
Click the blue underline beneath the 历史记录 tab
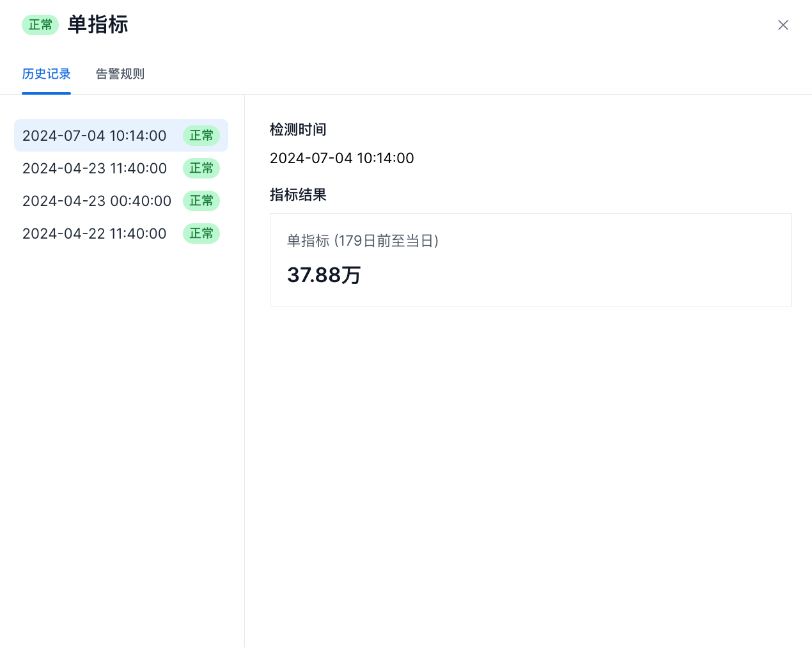click(46, 93)
